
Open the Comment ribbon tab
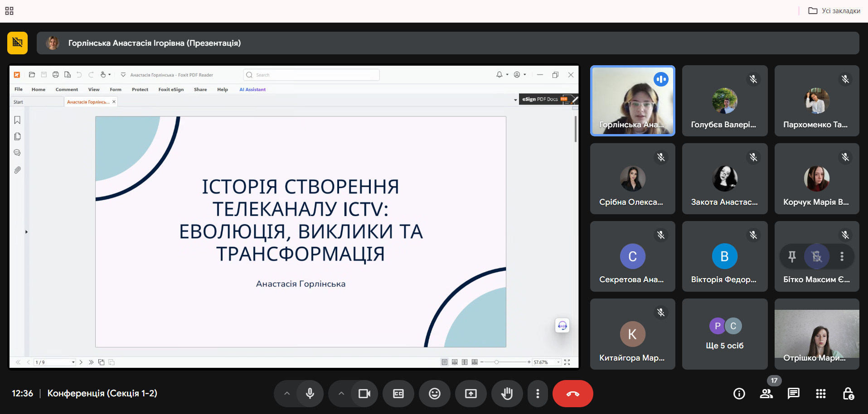click(67, 89)
